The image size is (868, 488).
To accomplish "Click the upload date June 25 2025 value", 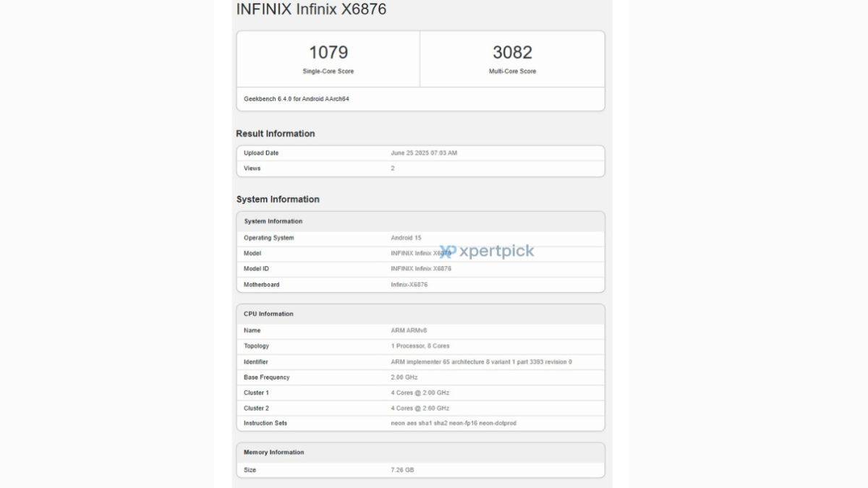I will (x=424, y=153).
